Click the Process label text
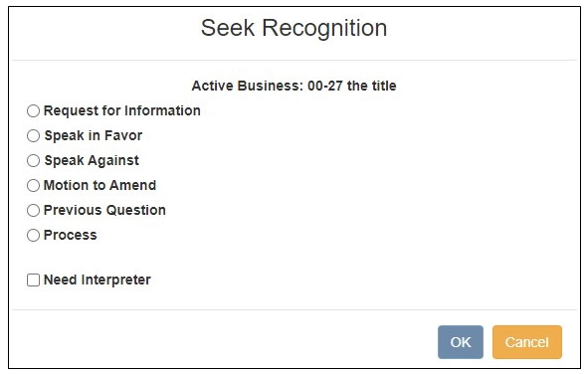Image resolution: width=588 pixels, height=374 pixels. click(x=70, y=236)
